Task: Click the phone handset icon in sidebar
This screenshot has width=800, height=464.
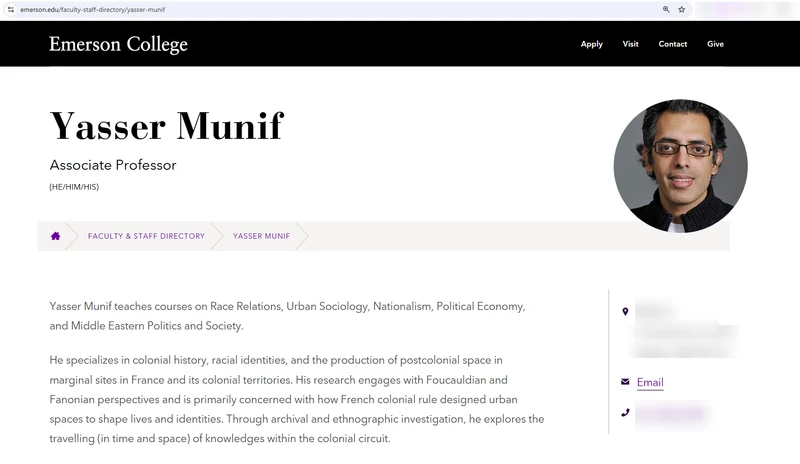Action: tap(625, 412)
